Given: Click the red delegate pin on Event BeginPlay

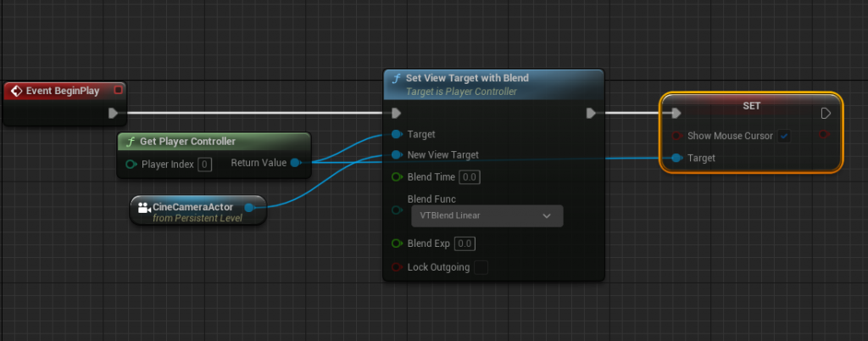Looking at the screenshot, I should click(118, 91).
